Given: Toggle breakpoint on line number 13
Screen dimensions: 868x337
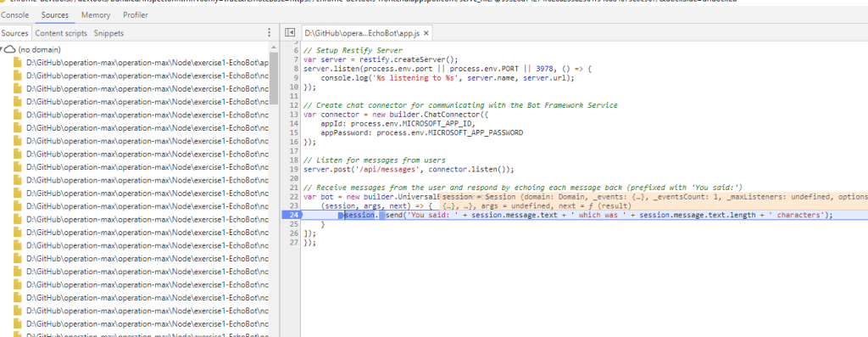Looking at the screenshot, I should (294, 115).
